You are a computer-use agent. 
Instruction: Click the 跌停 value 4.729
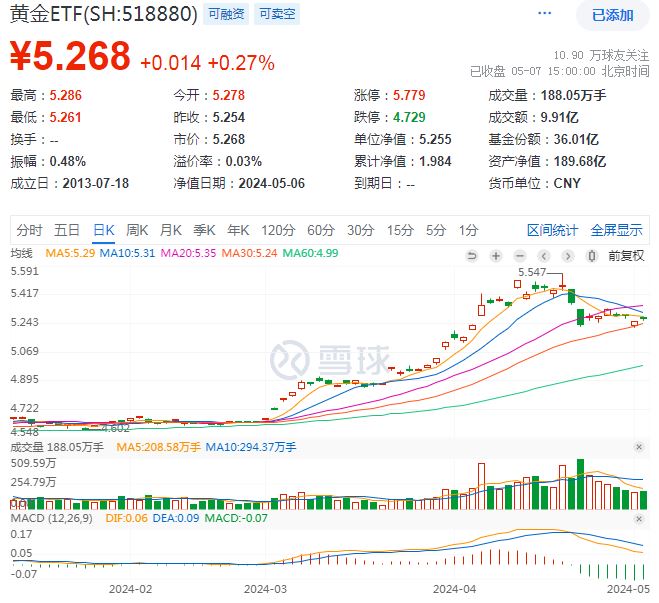[409, 117]
